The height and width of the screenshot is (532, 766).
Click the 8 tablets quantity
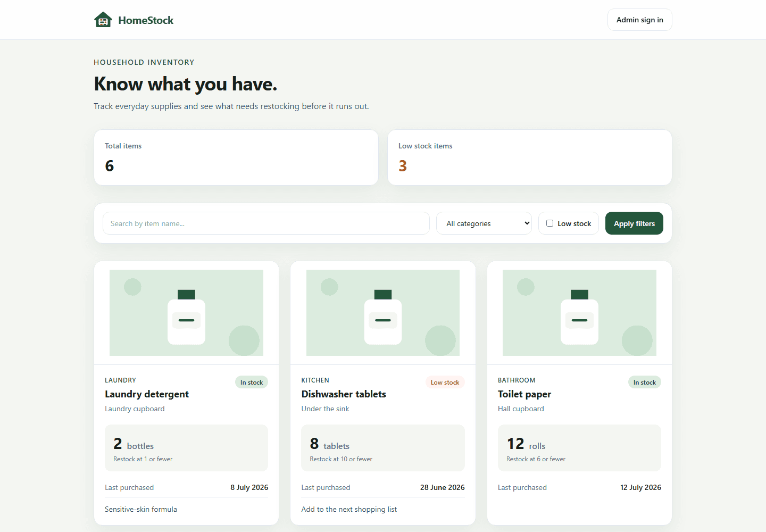point(330,444)
